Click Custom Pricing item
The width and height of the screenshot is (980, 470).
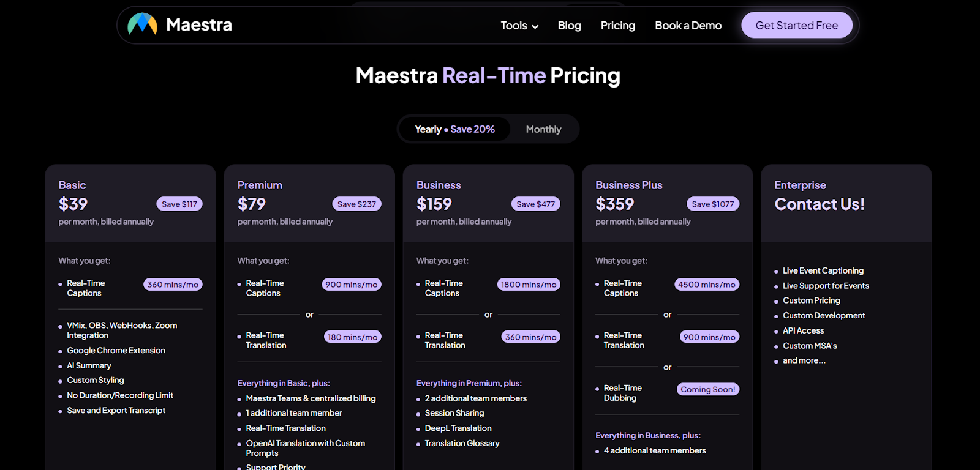pyautogui.click(x=811, y=300)
